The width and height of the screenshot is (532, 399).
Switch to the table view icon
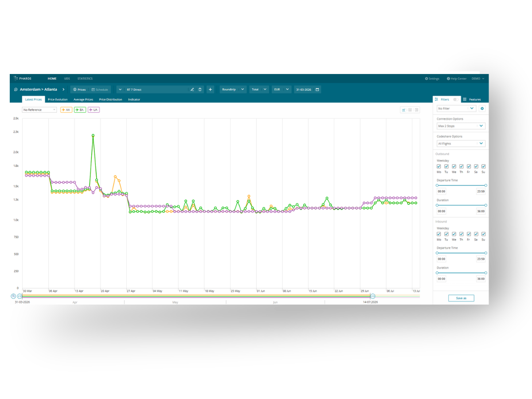[410, 110]
